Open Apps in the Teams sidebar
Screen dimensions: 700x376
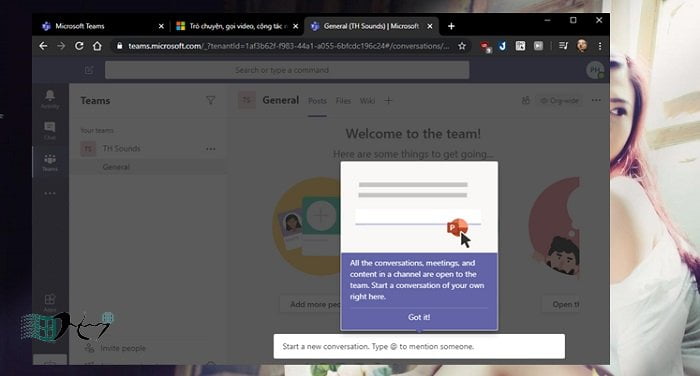pos(50,302)
